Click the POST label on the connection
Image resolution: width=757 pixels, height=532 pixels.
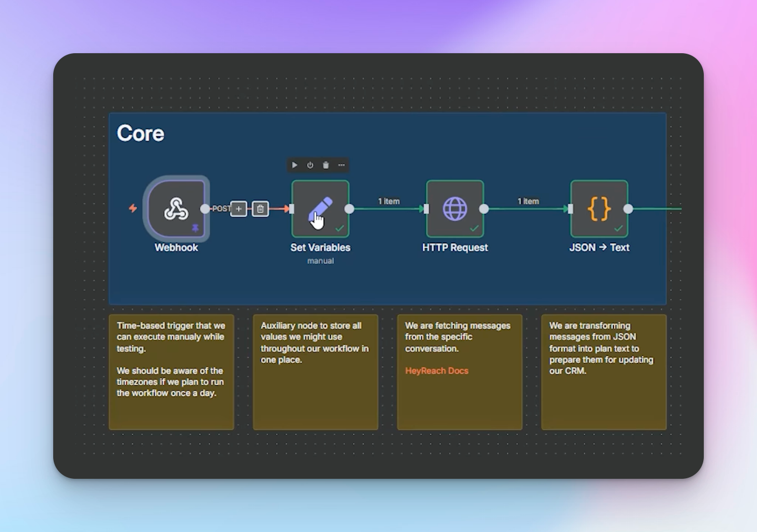pyautogui.click(x=221, y=209)
